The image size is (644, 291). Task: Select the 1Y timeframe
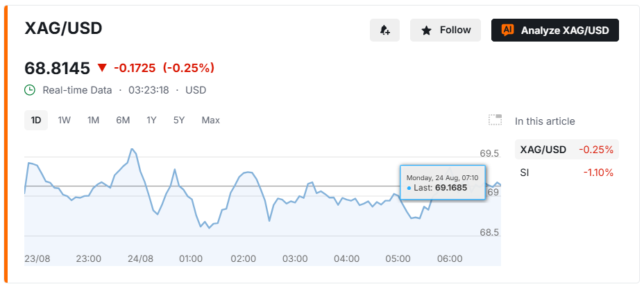151,120
